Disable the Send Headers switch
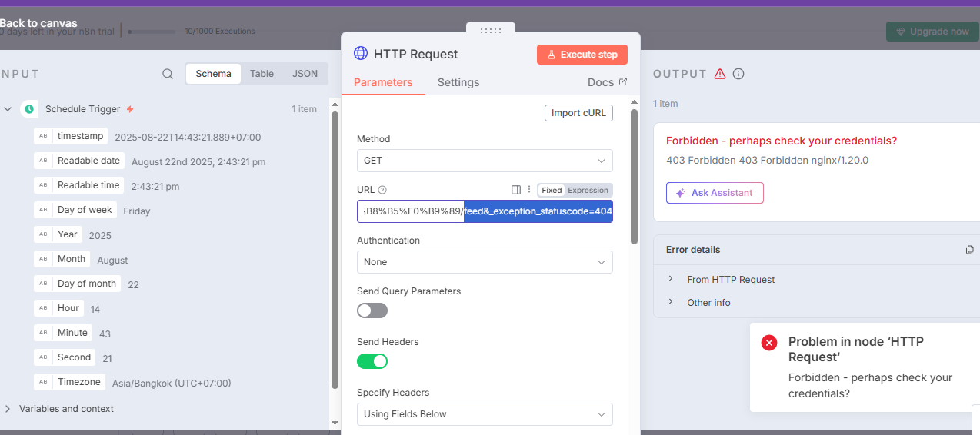This screenshot has width=980, height=435. point(372,361)
